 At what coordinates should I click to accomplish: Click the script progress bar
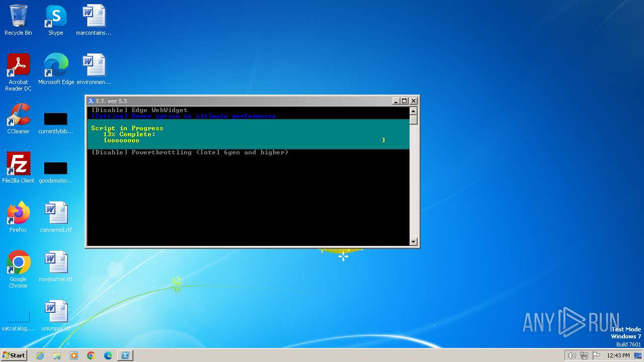(245, 140)
